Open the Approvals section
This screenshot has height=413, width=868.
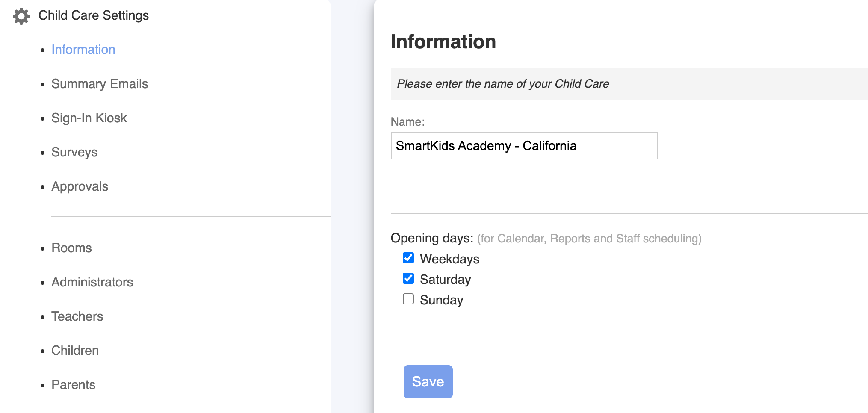pos(80,186)
